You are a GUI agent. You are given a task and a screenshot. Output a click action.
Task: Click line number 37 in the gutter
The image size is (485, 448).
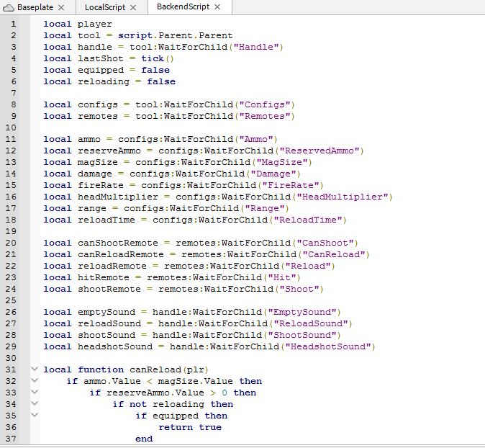coord(11,439)
